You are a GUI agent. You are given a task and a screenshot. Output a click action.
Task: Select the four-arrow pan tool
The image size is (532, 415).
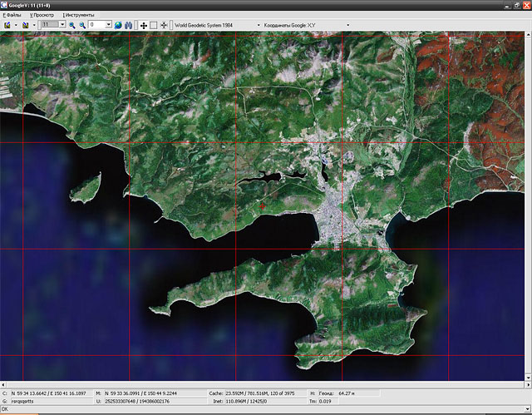coord(143,25)
